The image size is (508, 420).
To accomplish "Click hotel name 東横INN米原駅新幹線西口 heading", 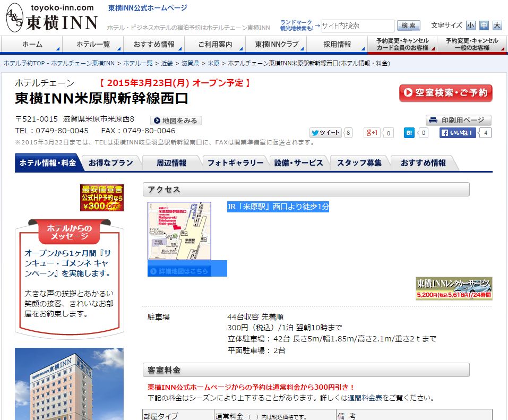I will [101, 98].
